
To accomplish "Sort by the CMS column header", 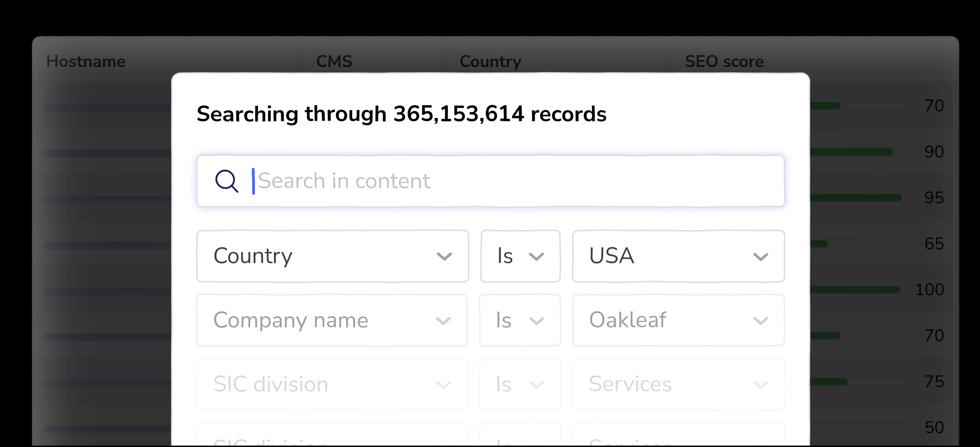I will tap(334, 61).
